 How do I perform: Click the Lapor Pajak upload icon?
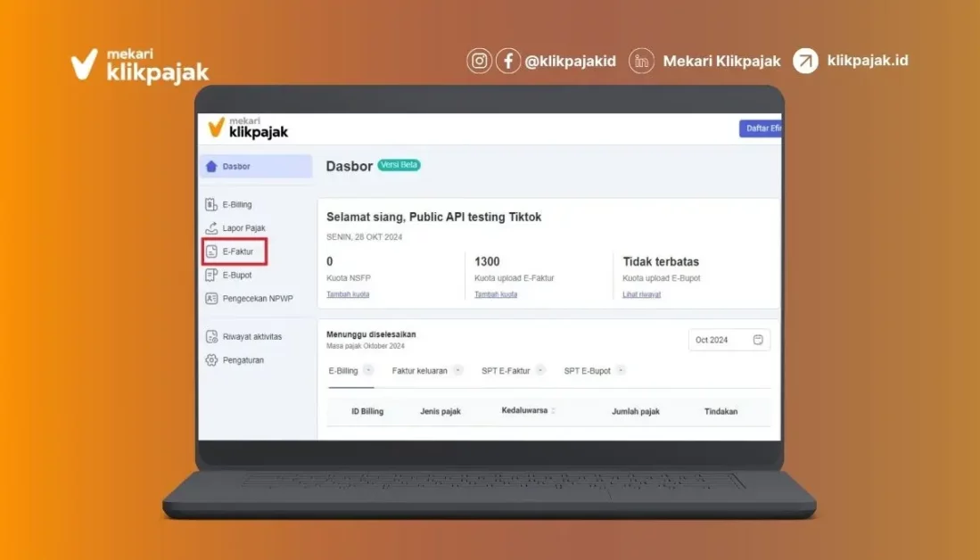click(x=211, y=228)
